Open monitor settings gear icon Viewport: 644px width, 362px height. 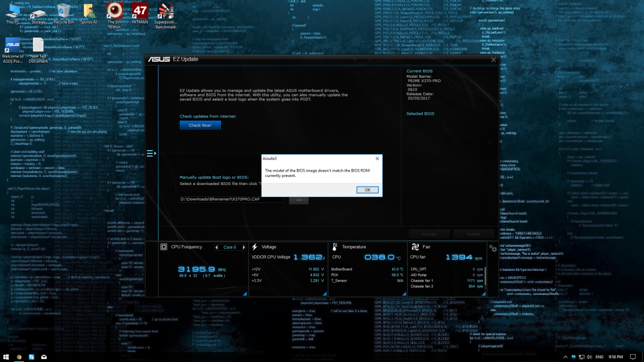[x=493, y=248]
